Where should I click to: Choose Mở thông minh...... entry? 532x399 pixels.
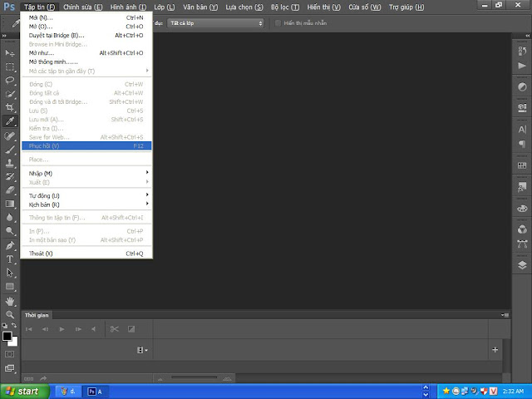[86, 62]
